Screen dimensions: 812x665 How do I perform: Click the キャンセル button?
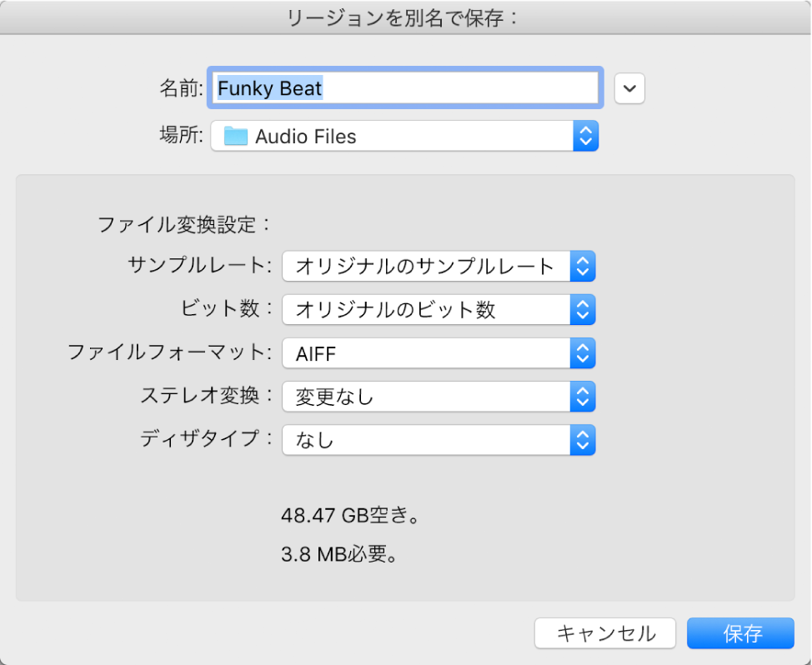click(605, 632)
